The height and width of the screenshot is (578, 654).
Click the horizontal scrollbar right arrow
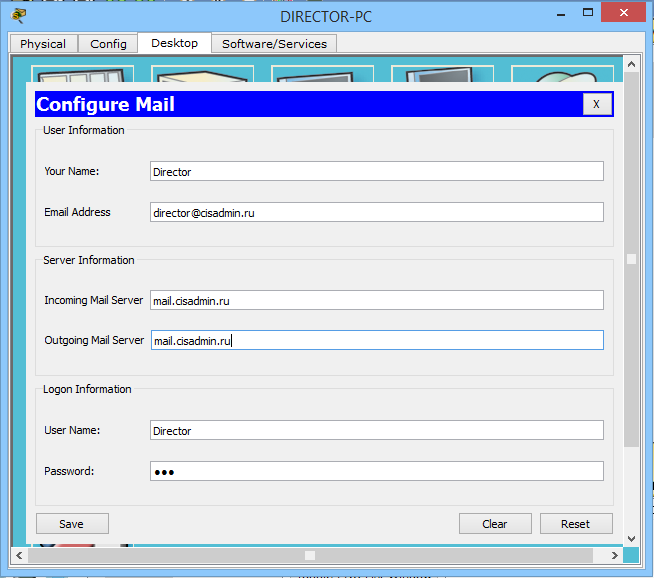[614, 555]
